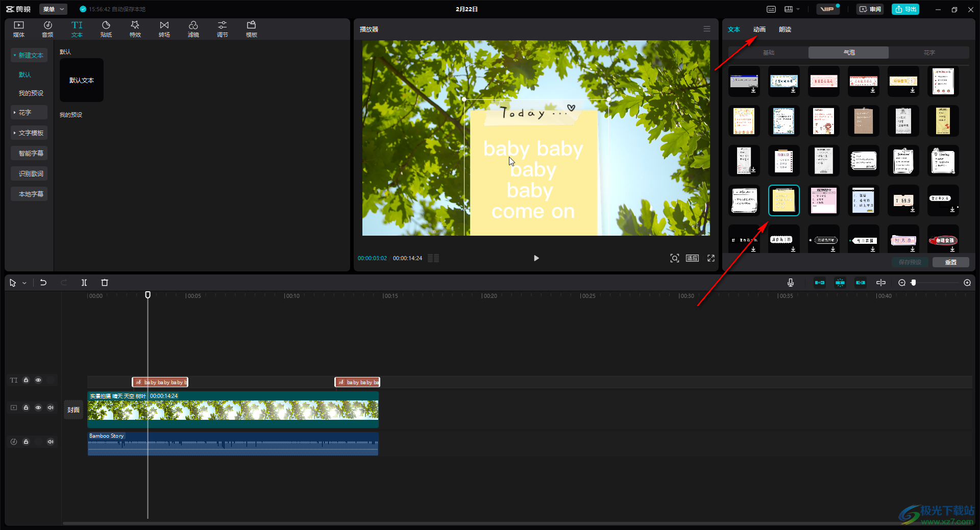
Task: Click the timeline zoom in plus icon
Action: [x=967, y=283]
